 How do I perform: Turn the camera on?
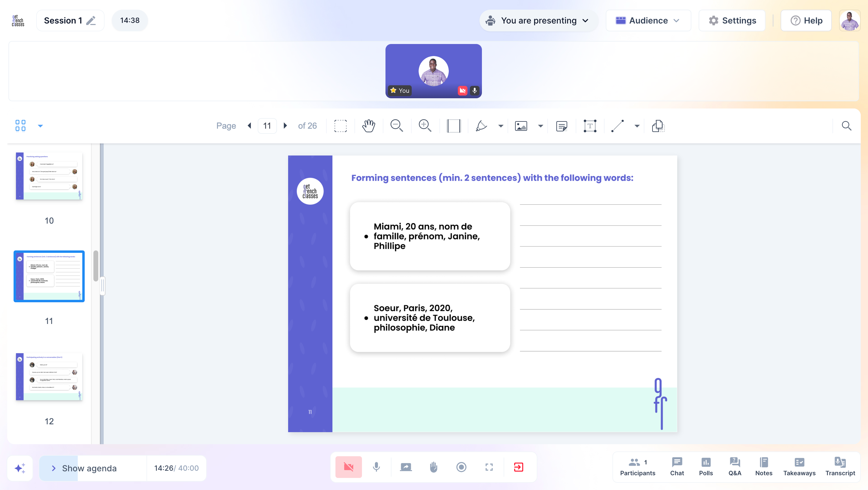[348, 467]
